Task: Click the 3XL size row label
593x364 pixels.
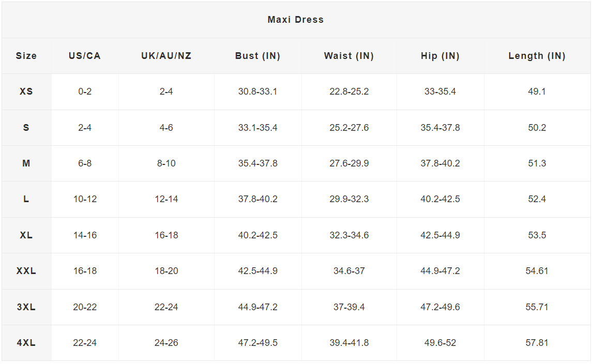Action: pyautogui.click(x=26, y=307)
